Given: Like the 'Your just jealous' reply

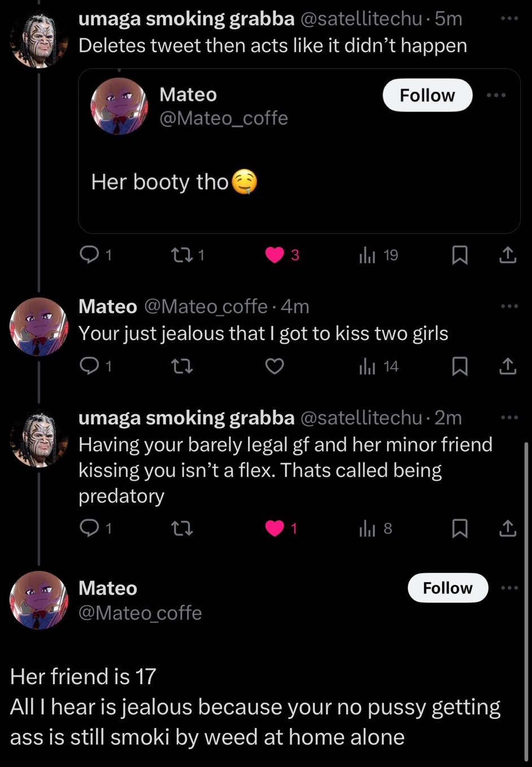Looking at the screenshot, I should click(x=274, y=367).
